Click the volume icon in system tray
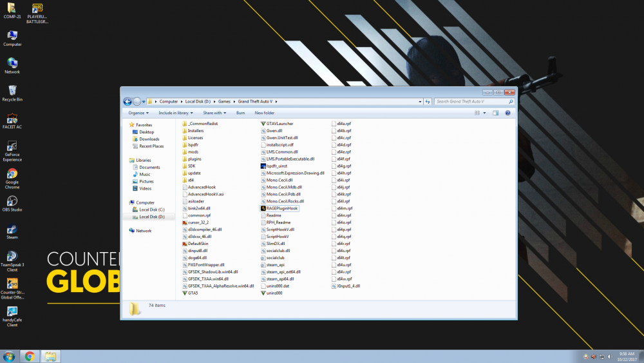Screen dimensions: 644x363 (x=611, y=357)
